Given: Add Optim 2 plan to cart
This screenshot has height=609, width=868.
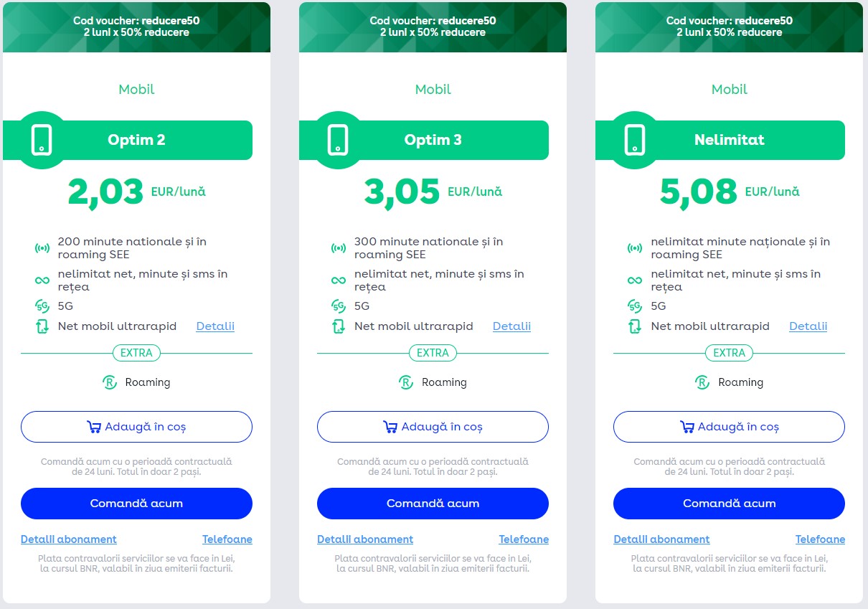Looking at the screenshot, I should 136,427.
